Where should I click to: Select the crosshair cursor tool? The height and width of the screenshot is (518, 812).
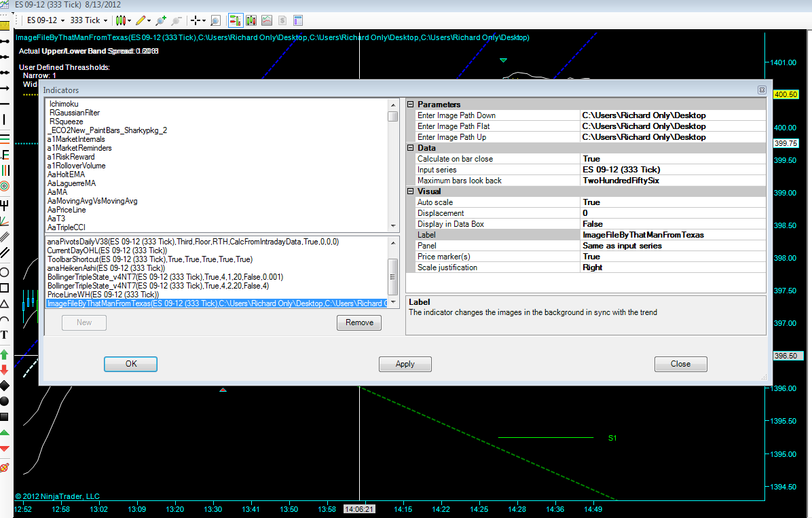198,21
